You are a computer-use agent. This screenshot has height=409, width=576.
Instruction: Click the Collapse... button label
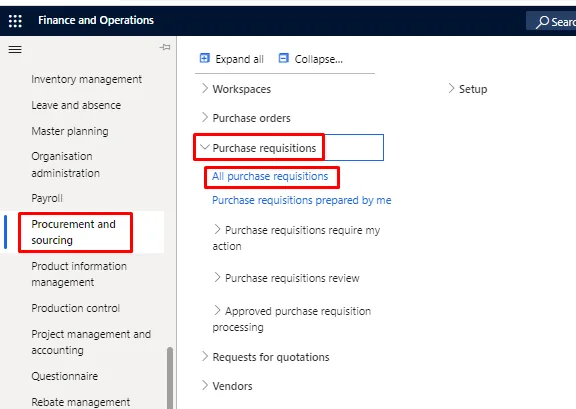click(x=318, y=59)
